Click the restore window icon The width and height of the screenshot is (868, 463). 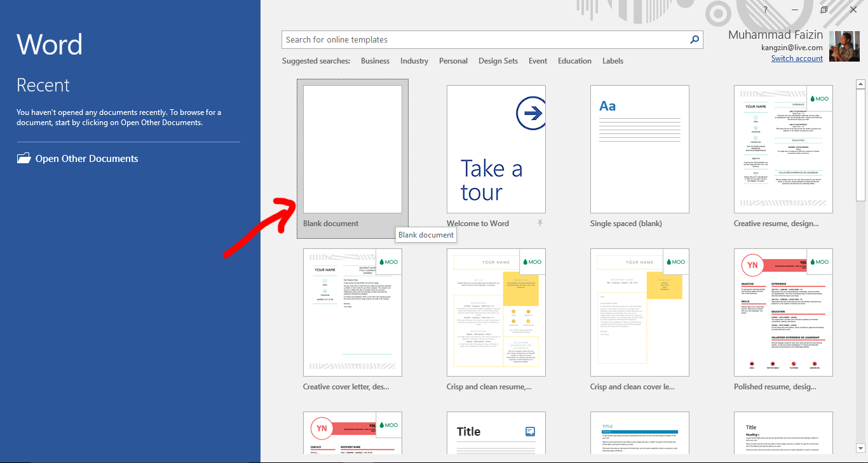[824, 10]
